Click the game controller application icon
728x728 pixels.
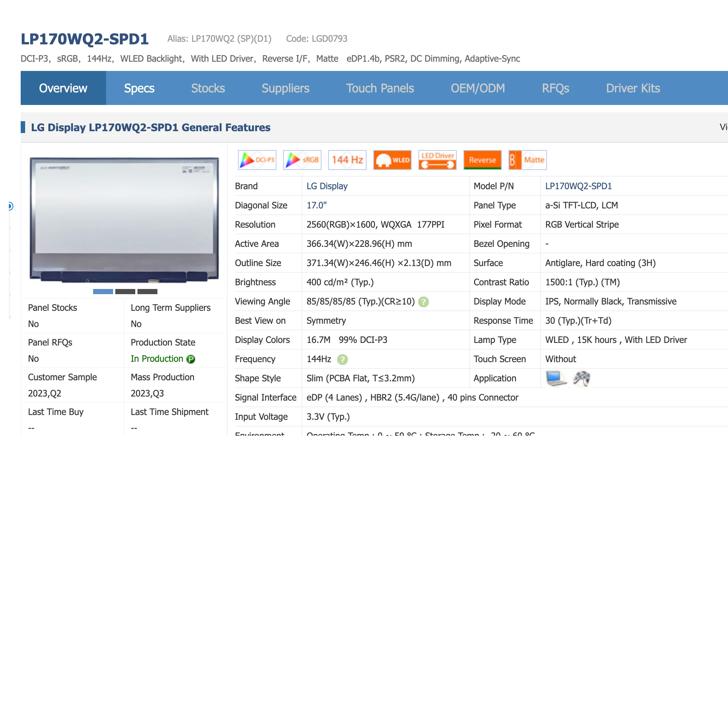[x=581, y=378]
